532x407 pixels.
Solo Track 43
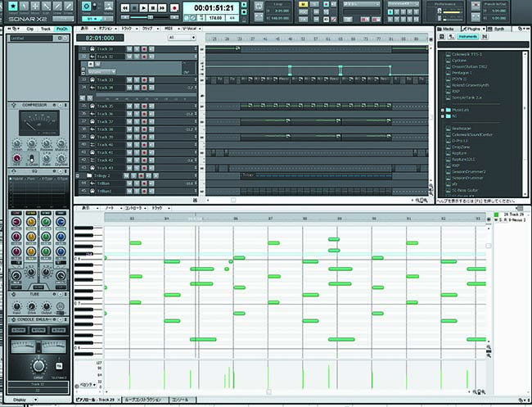137,168
